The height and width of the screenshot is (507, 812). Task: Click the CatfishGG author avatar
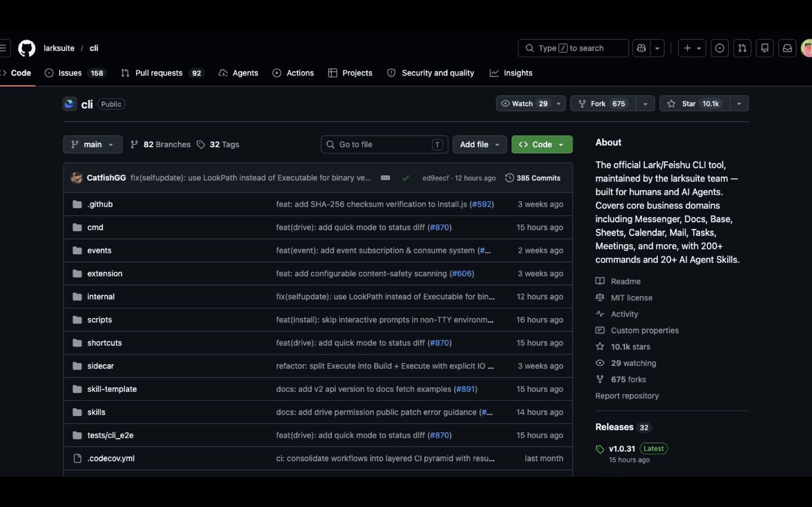[76, 178]
